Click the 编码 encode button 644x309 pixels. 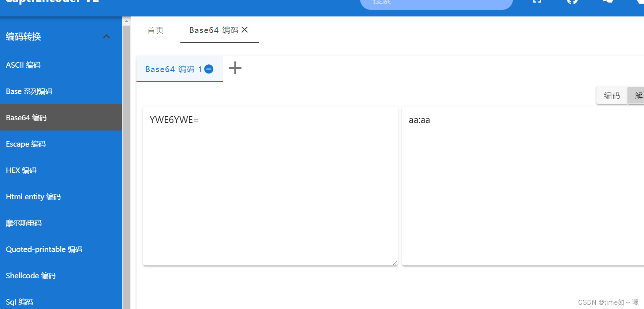tap(612, 95)
